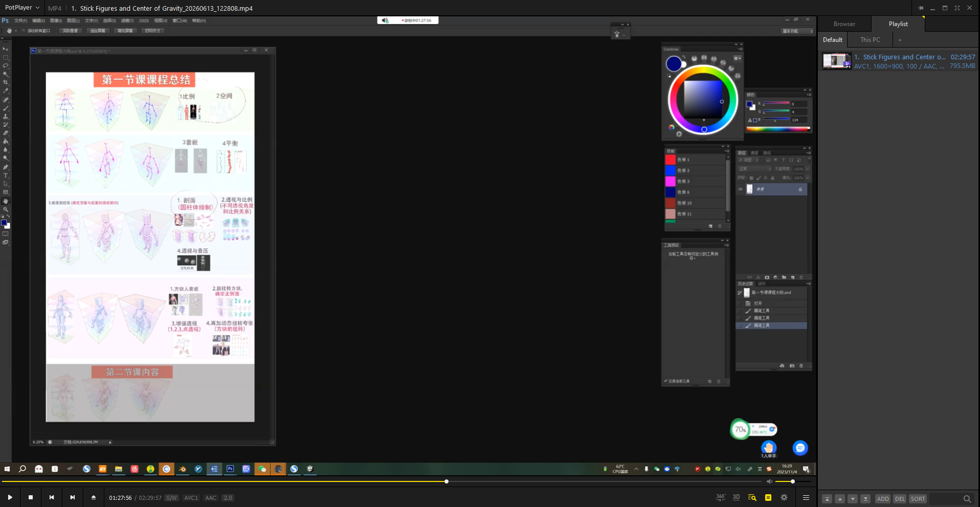Select the Clone Stamp tool
The height and width of the screenshot is (507, 980).
[x=6, y=117]
